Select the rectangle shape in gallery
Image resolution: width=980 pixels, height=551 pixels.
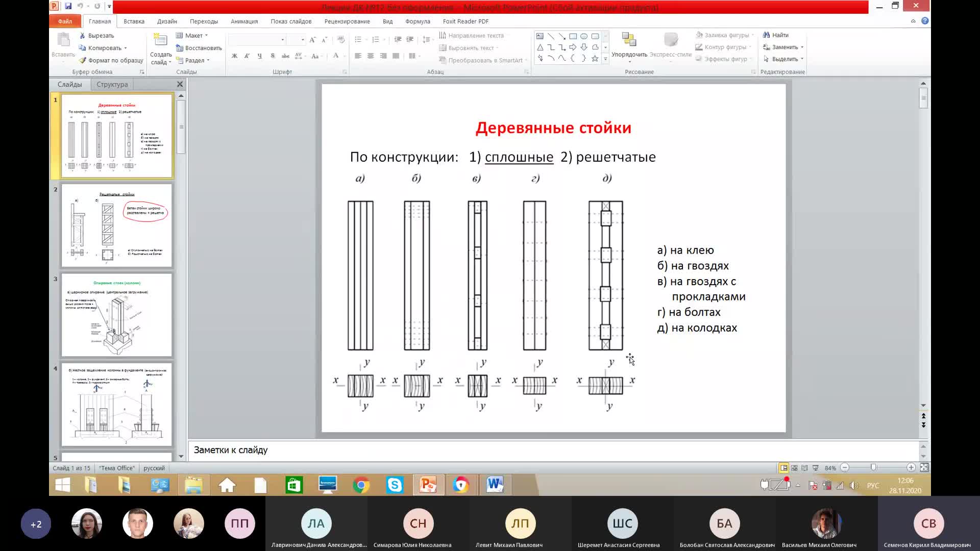tap(573, 36)
